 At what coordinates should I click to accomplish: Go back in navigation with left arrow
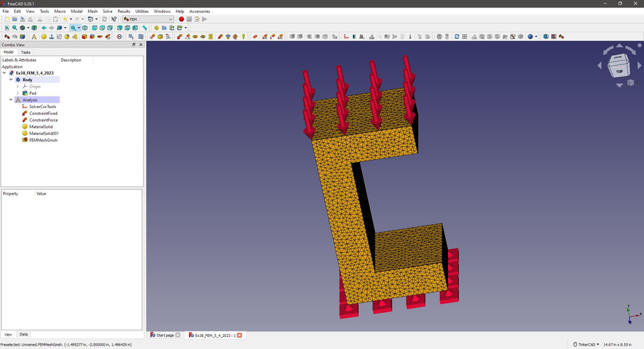(44, 28)
